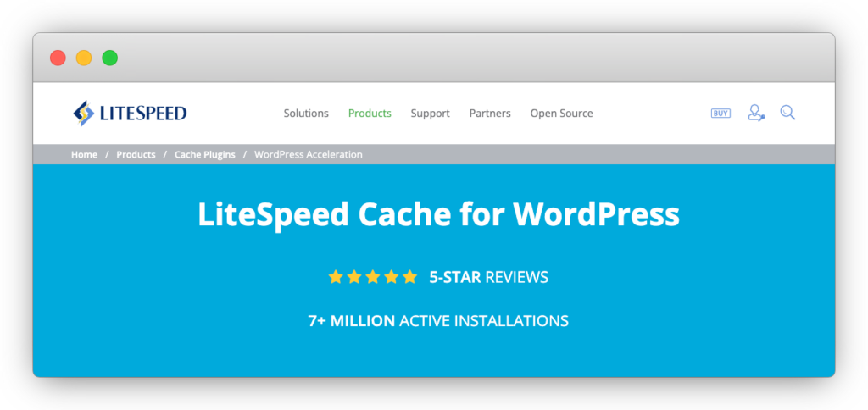
Task: Click WordPress Acceleration breadcrumb text
Action: tap(309, 155)
